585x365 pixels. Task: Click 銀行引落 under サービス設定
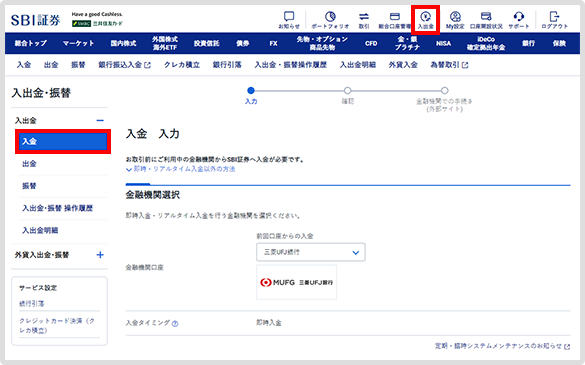click(32, 304)
